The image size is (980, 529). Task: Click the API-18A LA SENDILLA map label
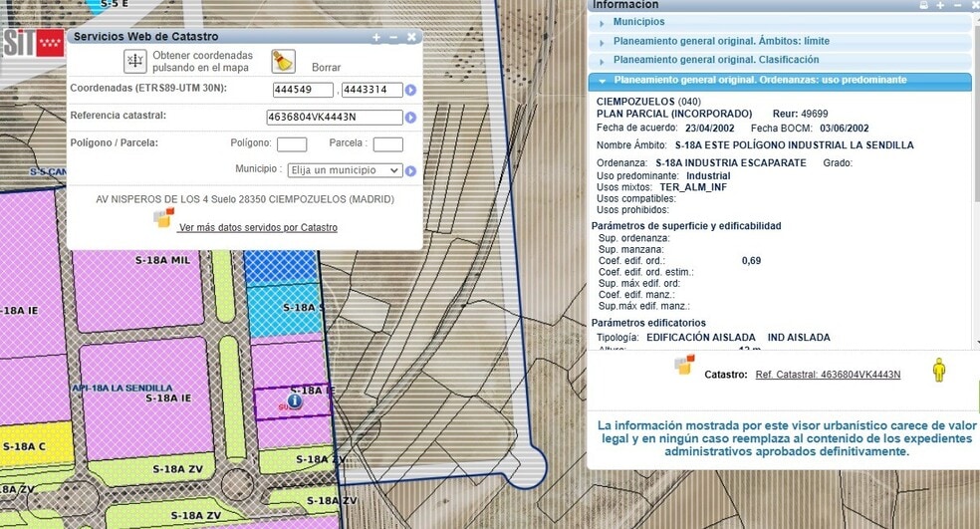[x=122, y=388]
